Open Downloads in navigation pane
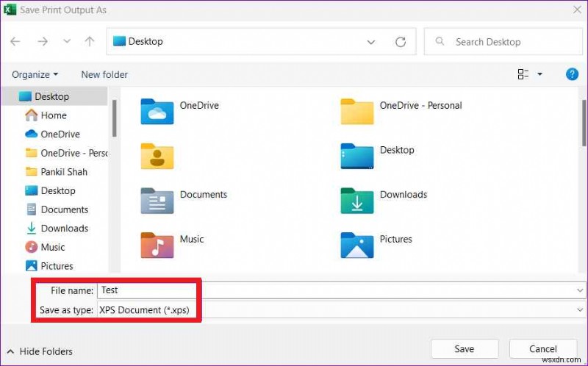The height and width of the screenshot is (366, 588). [x=57, y=228]
